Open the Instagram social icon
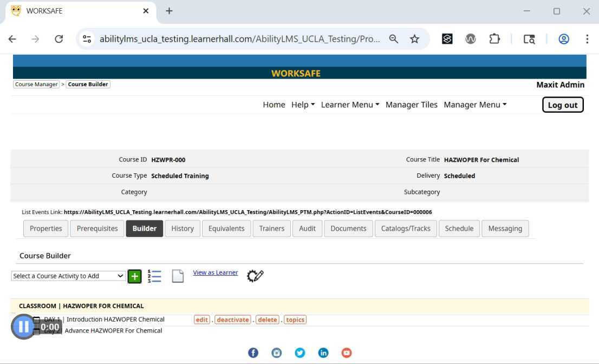 (277, 353)
